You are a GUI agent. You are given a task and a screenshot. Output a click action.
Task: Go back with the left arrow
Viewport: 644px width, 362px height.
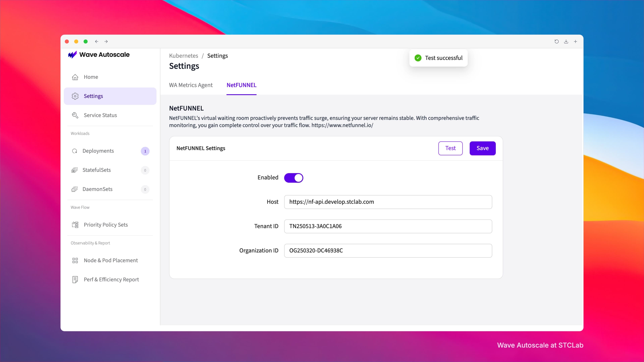point(96,41)
